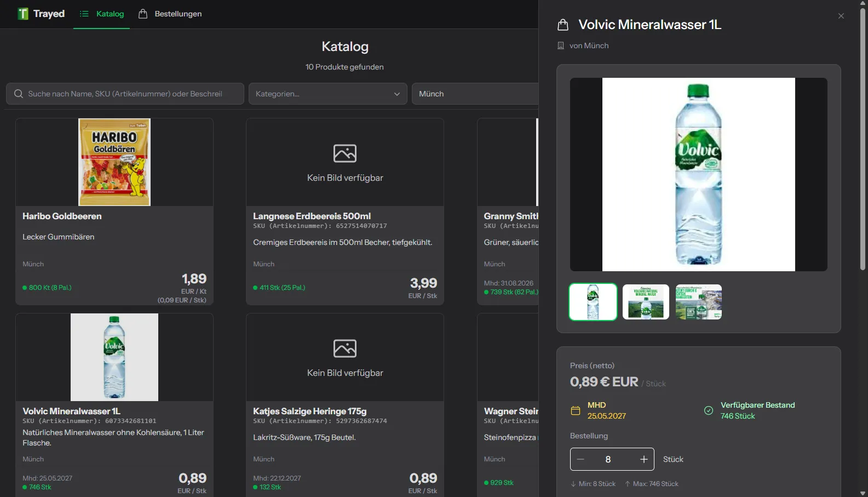The image size is (868, 497).
Task: Select the third Volvic gallery thumbnail
Action: [699, 302]
